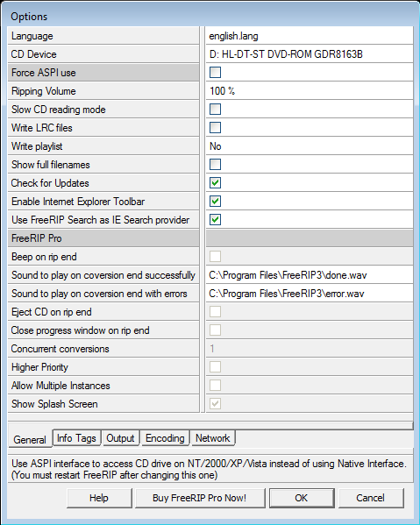
Task: Select the Force ASPI use row label
Action: [x=103, y=73]
